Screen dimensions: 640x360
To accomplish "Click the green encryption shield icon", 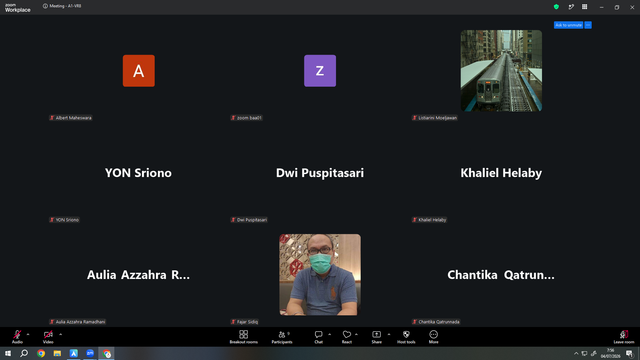I will 556,7.
